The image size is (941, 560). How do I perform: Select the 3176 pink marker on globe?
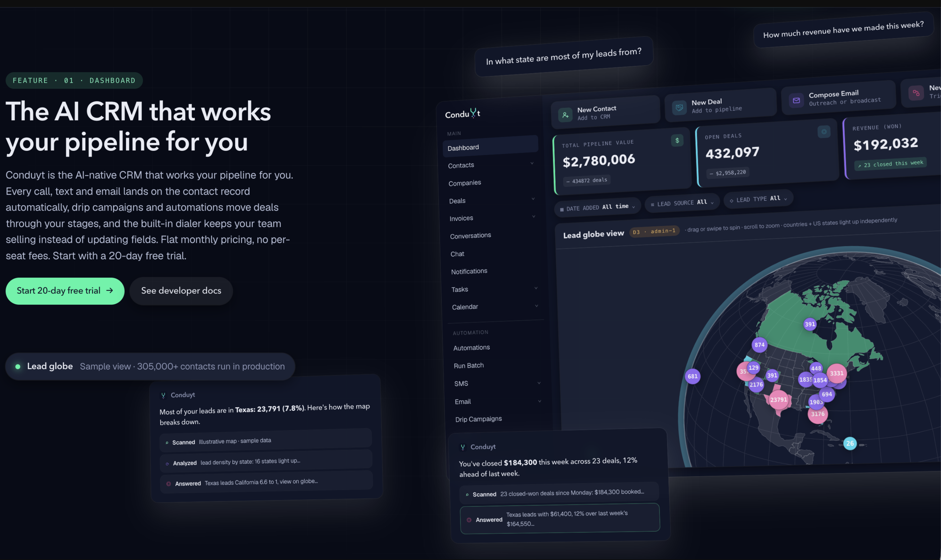pyautogui.click(x=818, y=414)
